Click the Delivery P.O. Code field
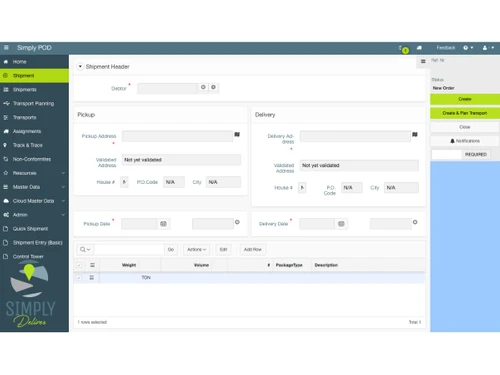The height and width of the screenshot is (375, 500). click(352, 188)
